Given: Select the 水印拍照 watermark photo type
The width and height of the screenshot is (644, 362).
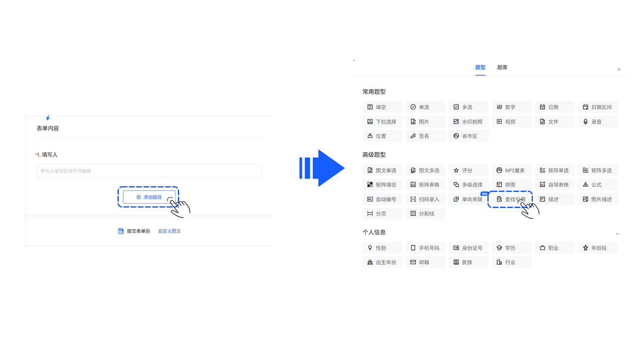Looking at the screenshot, I should click(469, 121).
